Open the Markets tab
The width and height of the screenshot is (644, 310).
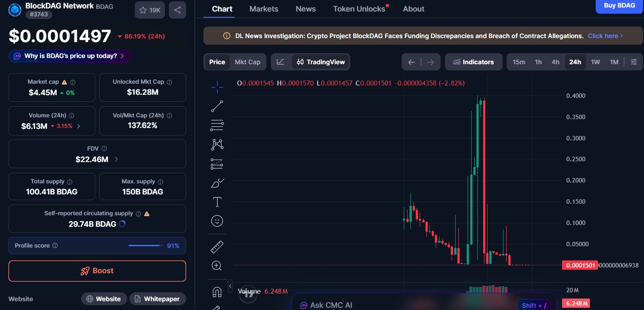click(x=264, y=8)
